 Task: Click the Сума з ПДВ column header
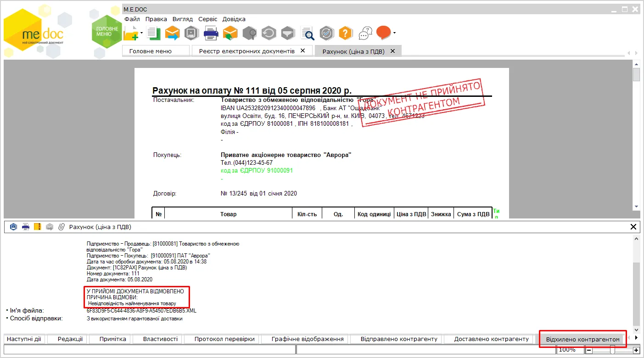point(473,214)
